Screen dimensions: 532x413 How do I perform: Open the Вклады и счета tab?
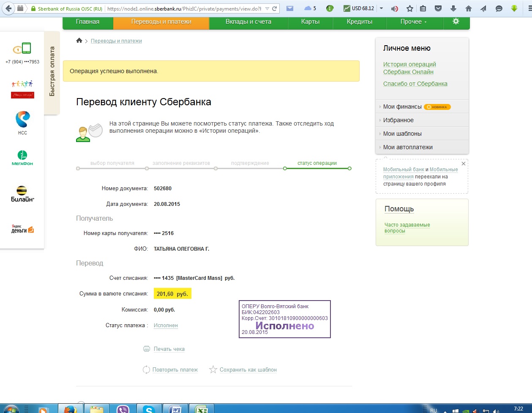pos(248,22)
